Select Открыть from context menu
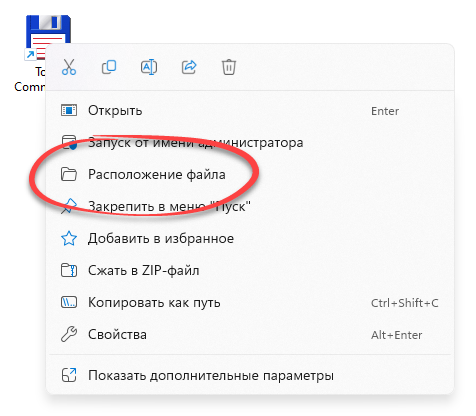This screenshot has width=476, height=416. pos(250,111)
